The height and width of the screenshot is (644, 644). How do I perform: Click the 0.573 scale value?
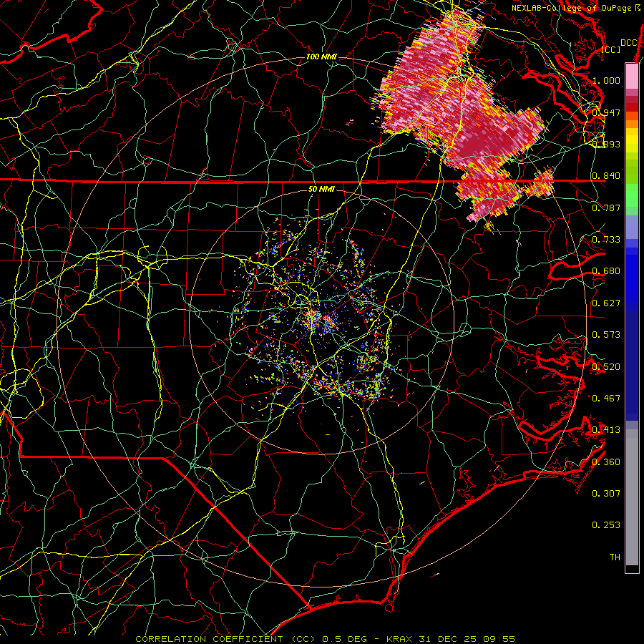(x=606, y=335)
